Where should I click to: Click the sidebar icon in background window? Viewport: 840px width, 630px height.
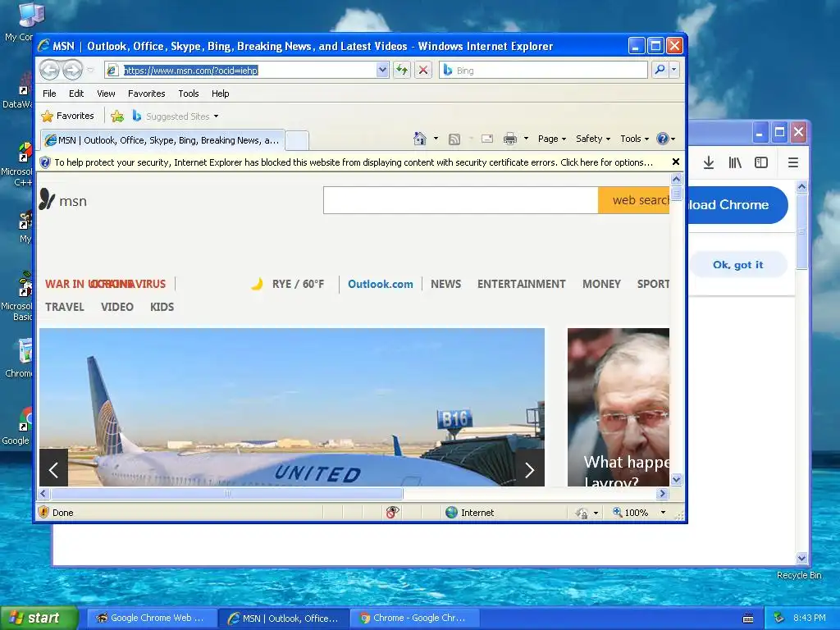[761, 162]
